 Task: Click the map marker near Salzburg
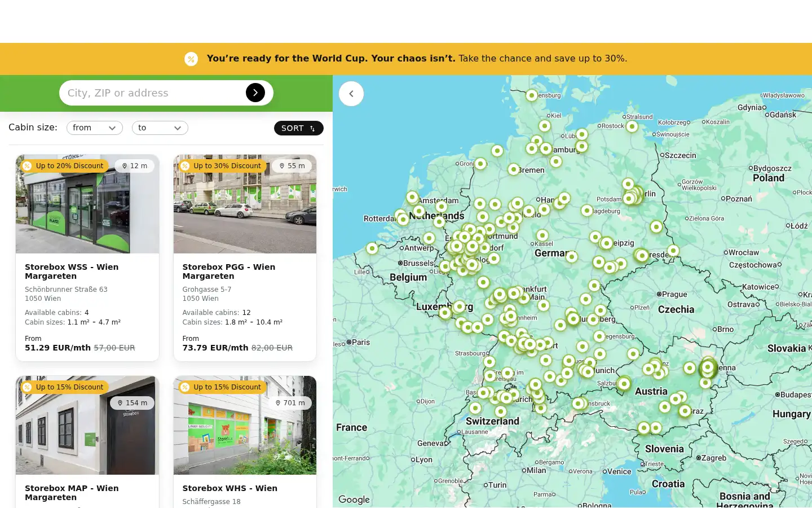click(624, 384)
